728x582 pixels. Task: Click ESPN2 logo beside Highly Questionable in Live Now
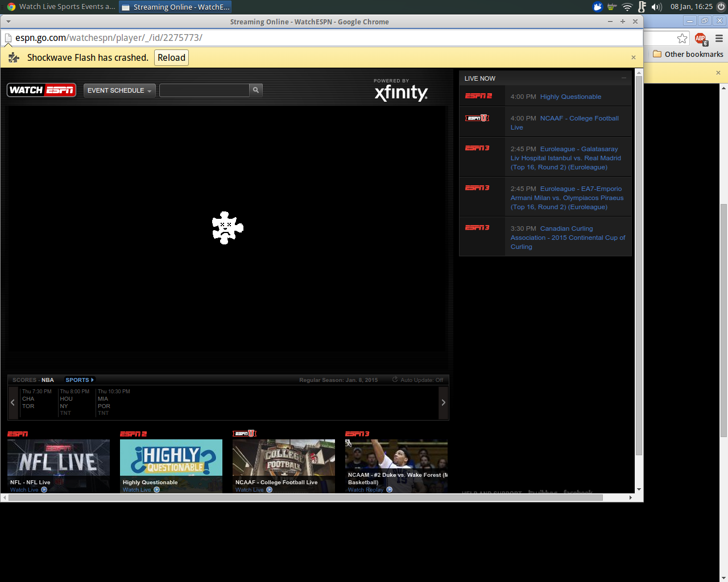[x=478, y=96]
